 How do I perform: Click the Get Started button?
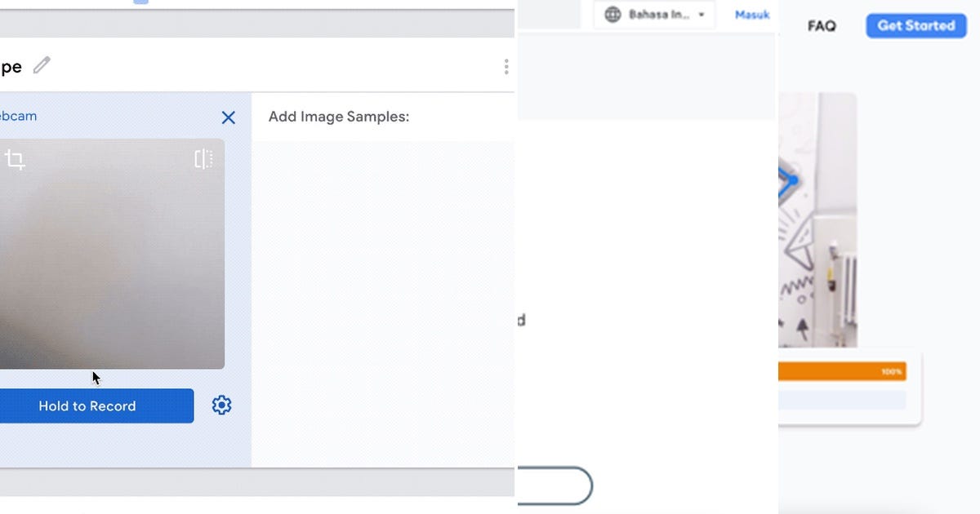click(x=915, y=25)
